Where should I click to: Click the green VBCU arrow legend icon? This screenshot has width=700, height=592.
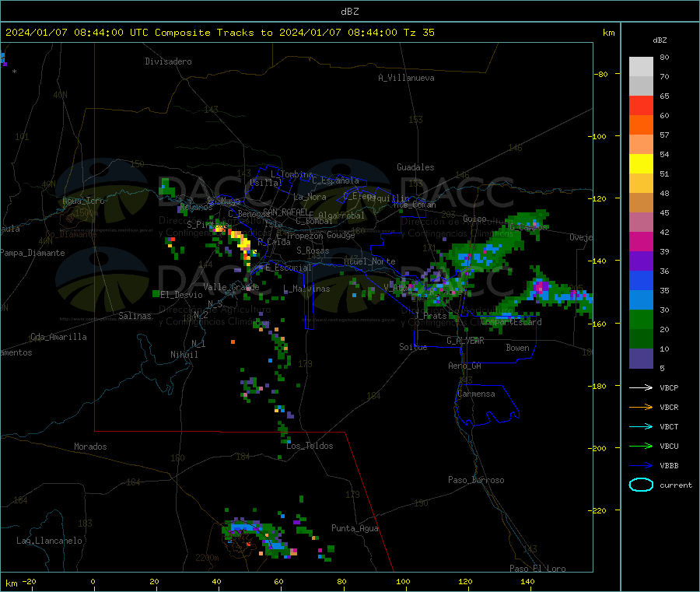click(641, 446)
